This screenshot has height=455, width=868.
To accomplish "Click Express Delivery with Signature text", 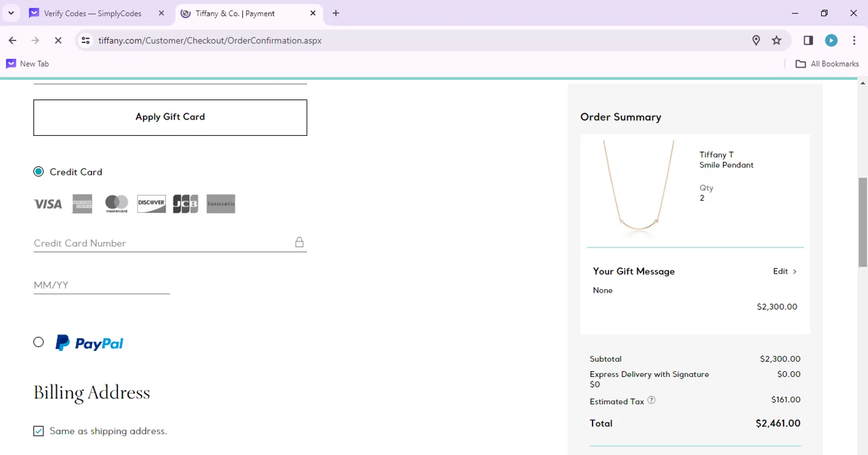I will point(649,374).
